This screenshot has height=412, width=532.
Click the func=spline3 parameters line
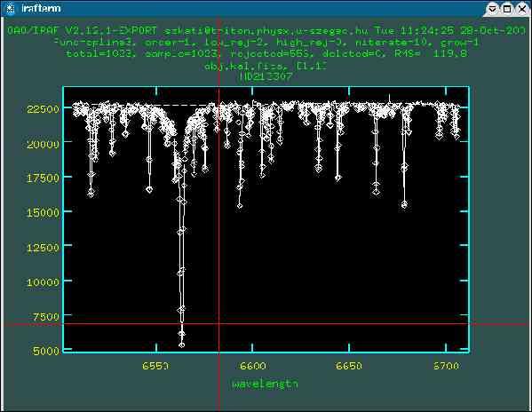tap(266, 43)
